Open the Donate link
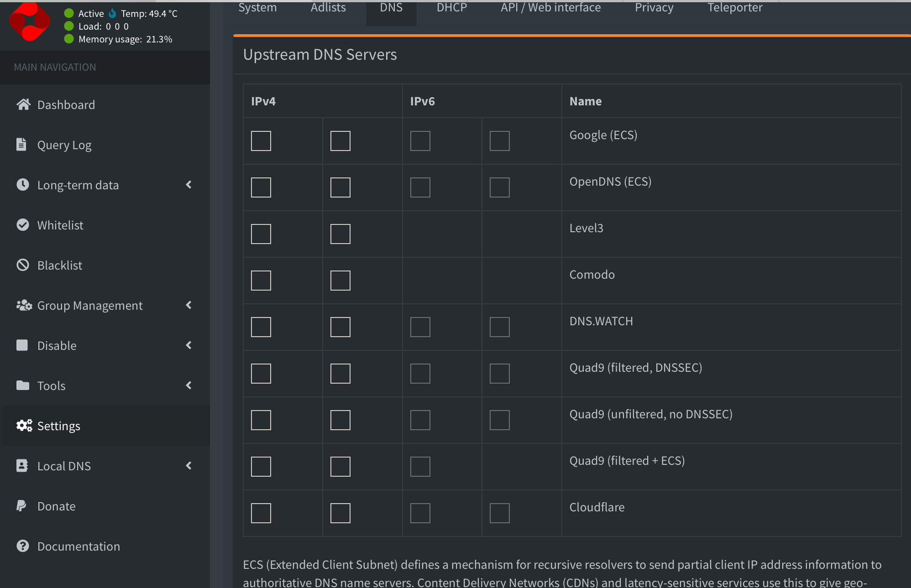 (105, 506)
